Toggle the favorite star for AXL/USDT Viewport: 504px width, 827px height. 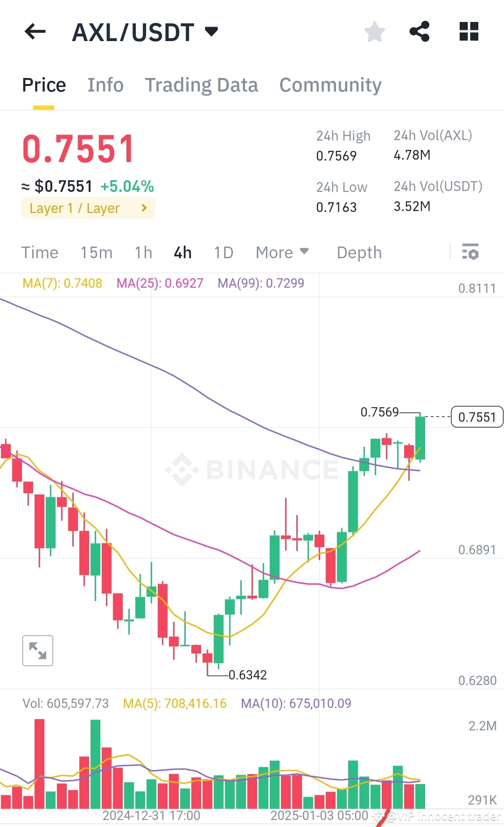374,31
